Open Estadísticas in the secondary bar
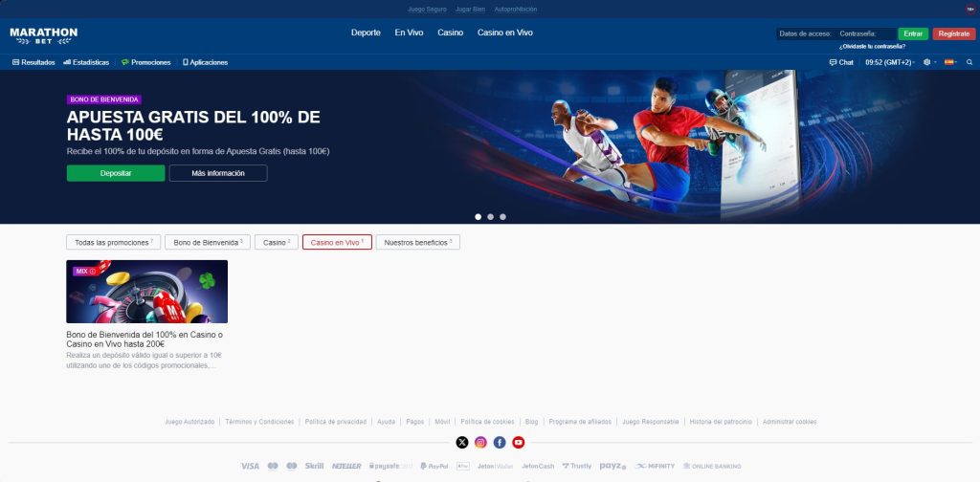Screen dimensions: 980x482 pos(86,62)
